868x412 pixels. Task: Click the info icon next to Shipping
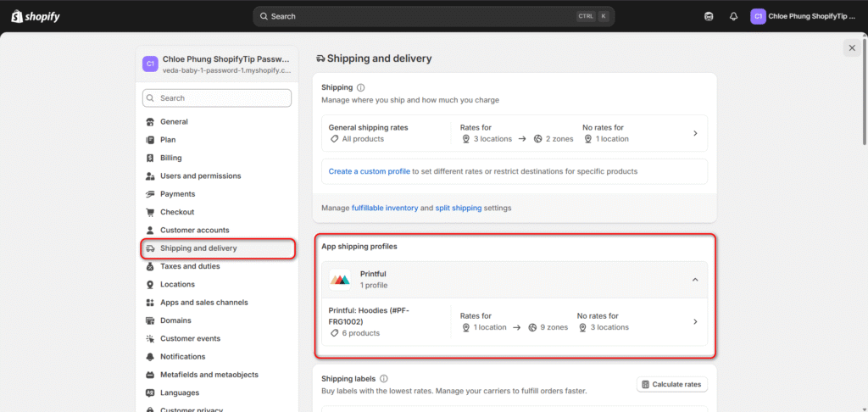(x=361, y=87)
